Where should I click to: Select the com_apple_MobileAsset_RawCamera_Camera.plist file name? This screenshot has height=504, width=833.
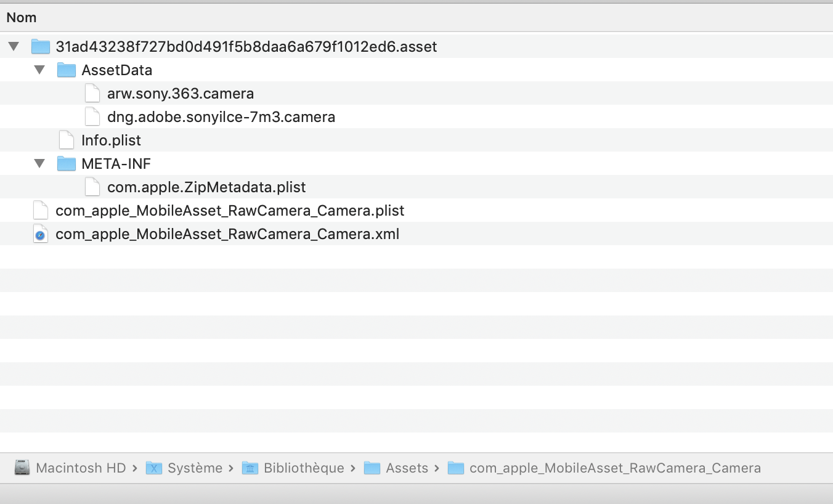coord(230,211)
